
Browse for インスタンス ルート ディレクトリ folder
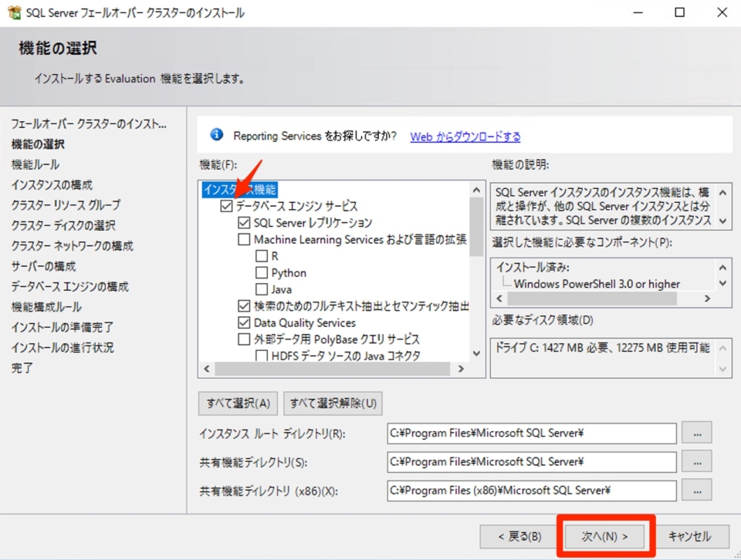[697, 433]
